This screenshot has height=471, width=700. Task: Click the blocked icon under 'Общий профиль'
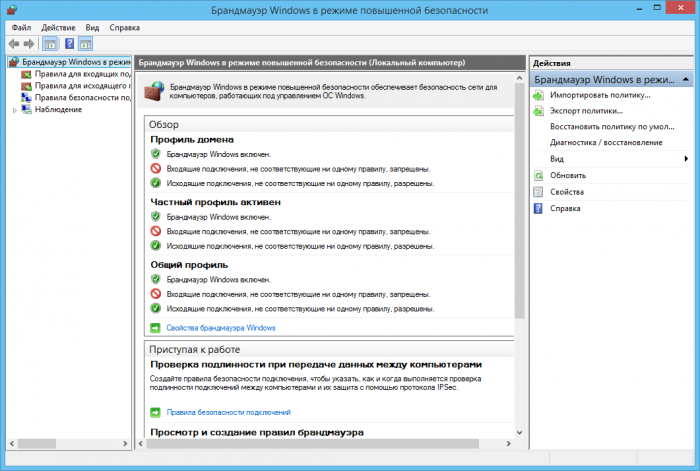155,294
